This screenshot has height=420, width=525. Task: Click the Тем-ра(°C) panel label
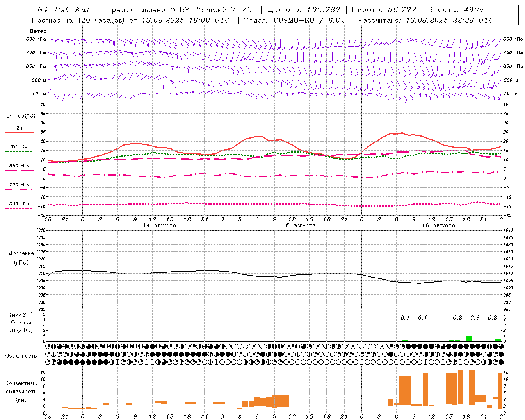pyautogui.click(x=19, y=116)
